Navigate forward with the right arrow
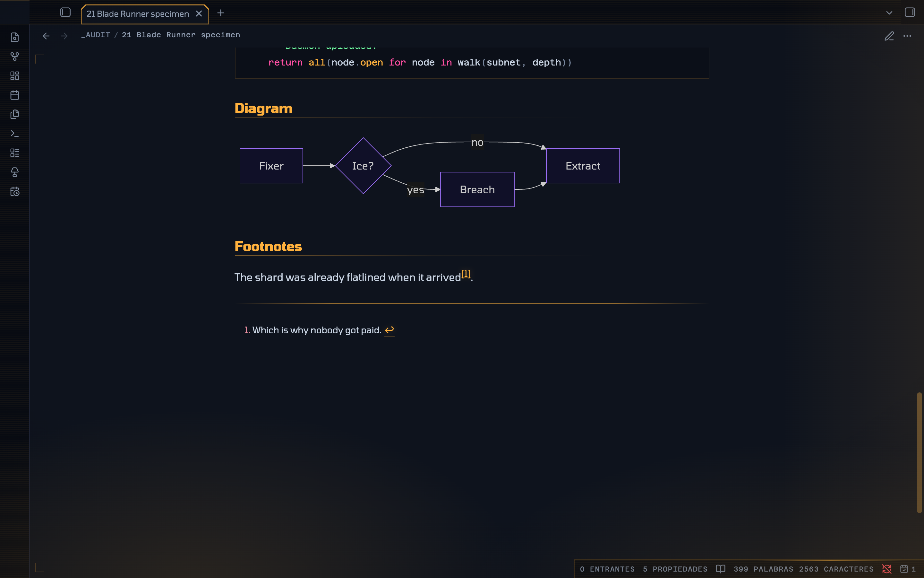The width and height of the screenshot is (924, 578). point(64,36)
